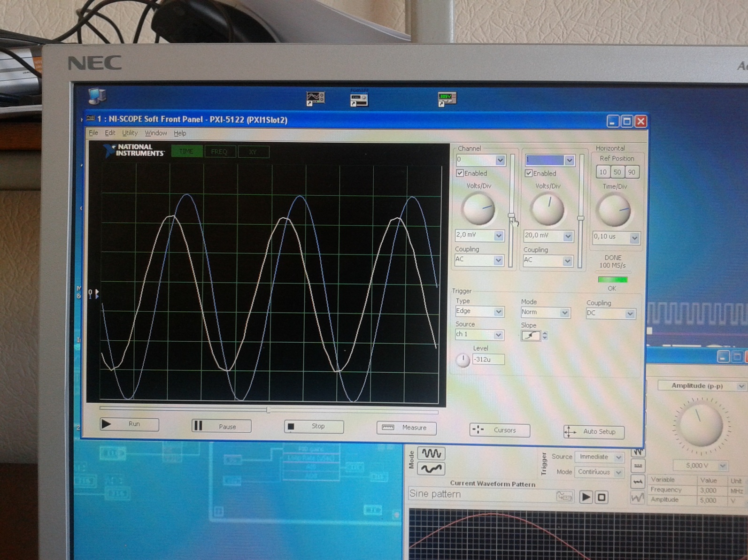Screen dimensions: 748x560
Task: Expand the channel 1 selector dropdown
Action: pos(569,161)
